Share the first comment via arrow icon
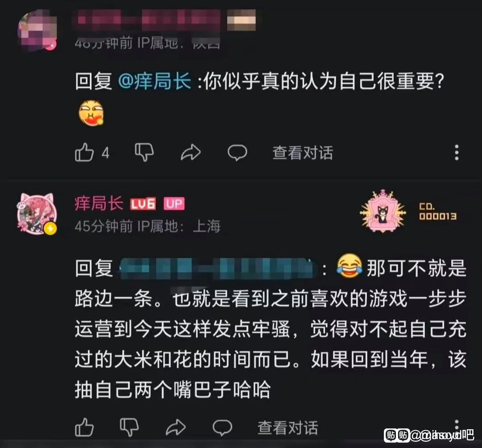Viewport: 482px width, 448px height. [191, 153]
